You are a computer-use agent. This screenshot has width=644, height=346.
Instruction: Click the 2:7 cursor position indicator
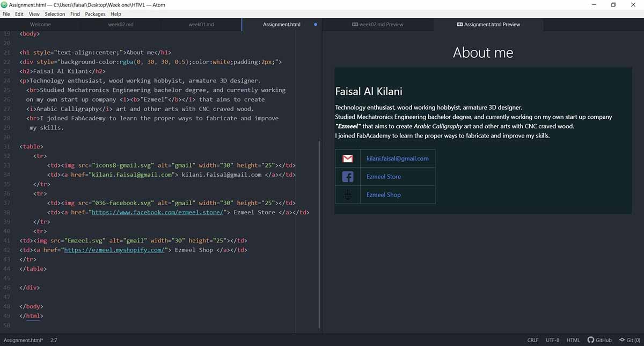point(54,340)
